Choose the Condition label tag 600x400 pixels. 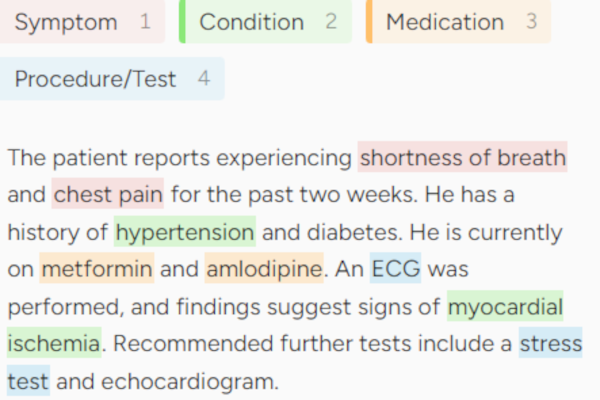[x=252, y=22]
